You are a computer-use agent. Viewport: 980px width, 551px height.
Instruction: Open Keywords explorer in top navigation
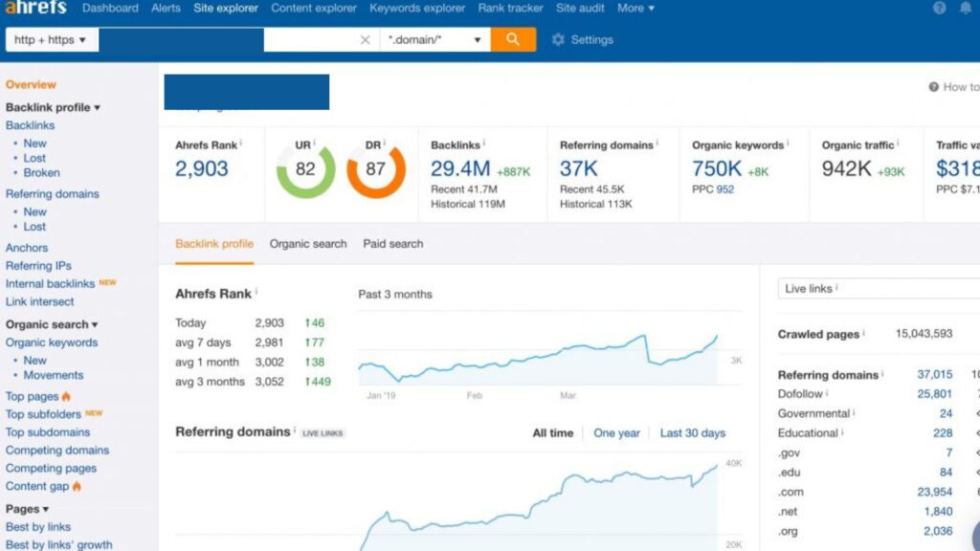point(417,8)
